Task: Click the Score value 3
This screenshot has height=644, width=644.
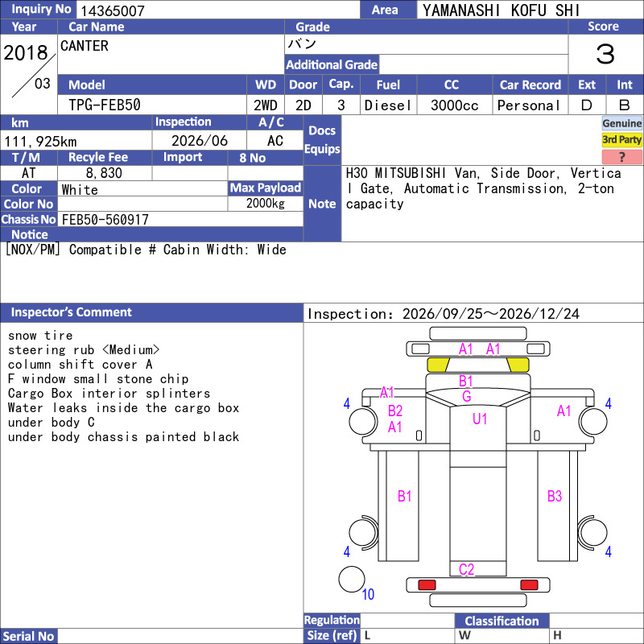Action: [605, 54]
